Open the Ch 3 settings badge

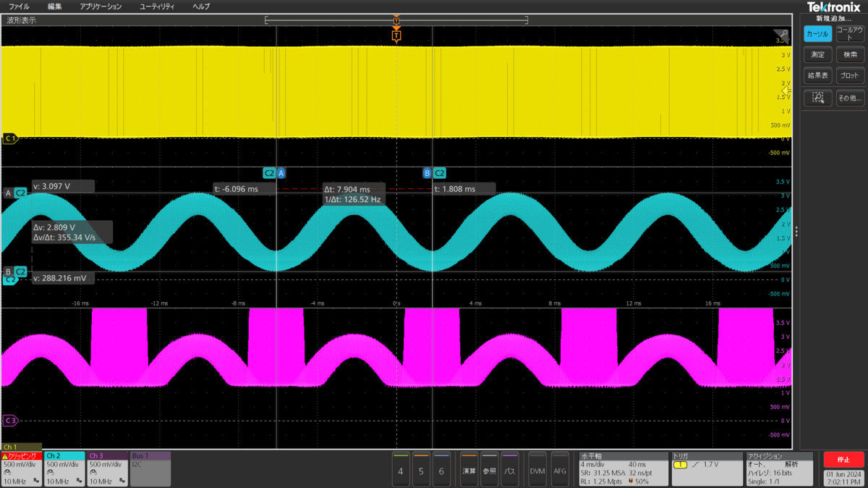107,469
